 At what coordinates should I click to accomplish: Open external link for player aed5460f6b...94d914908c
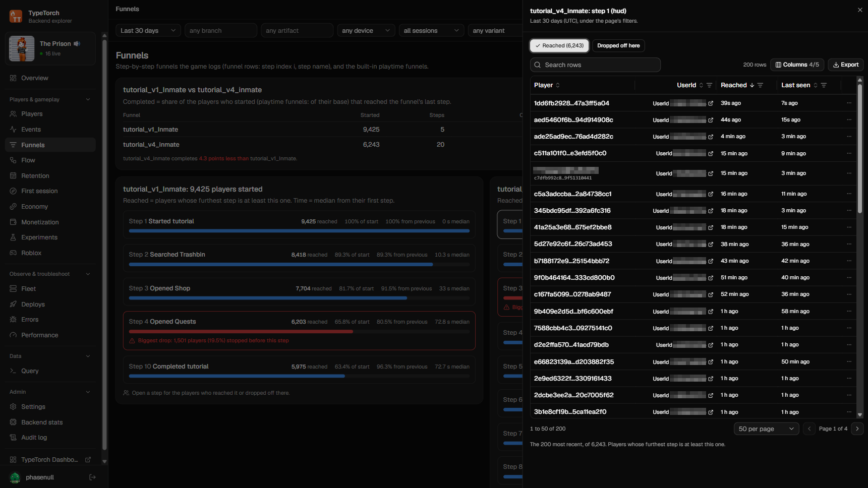pos(711,120)
